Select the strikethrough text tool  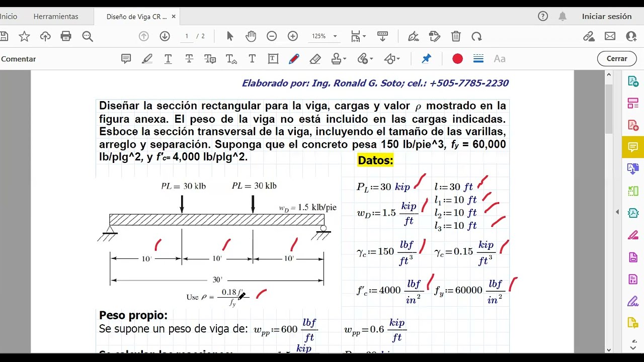point(189,59)
